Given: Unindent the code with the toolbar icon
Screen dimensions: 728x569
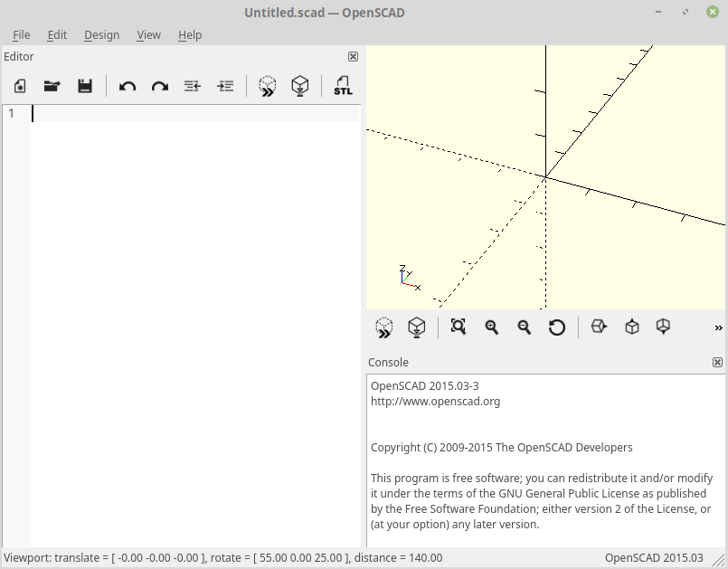Looking at the screenshot, I should pyautogui.click(x=193, y=86).
